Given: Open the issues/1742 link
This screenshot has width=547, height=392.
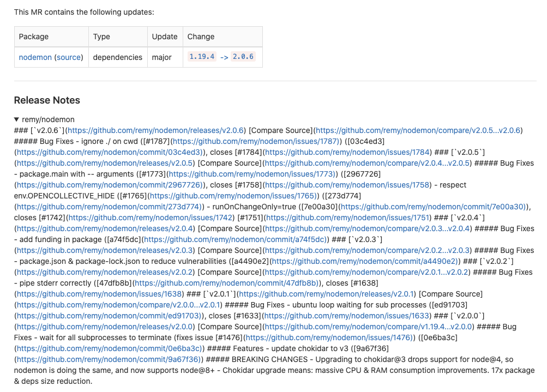Looking at the screenshot, I should pos(151,218).
